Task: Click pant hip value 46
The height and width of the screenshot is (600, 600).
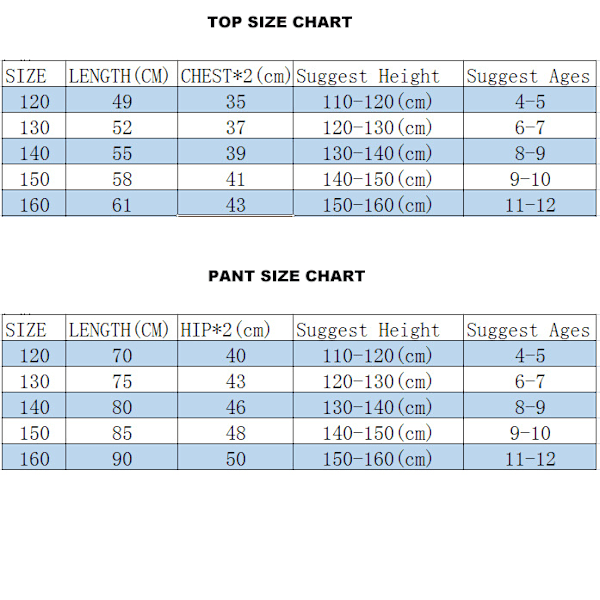Action: pos(235,407)
